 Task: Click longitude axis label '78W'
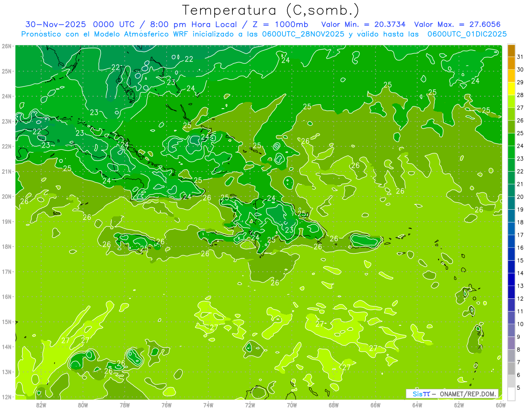[x=125, y=405]
